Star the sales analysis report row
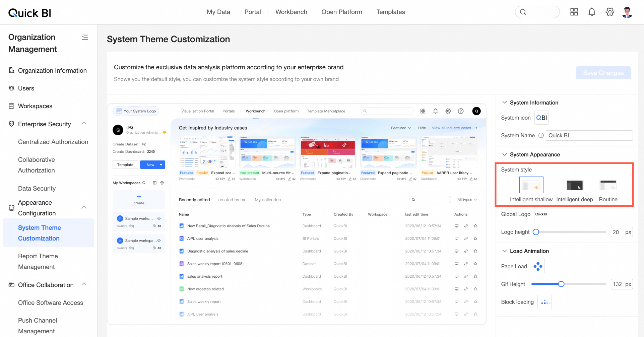 point(475,276)
